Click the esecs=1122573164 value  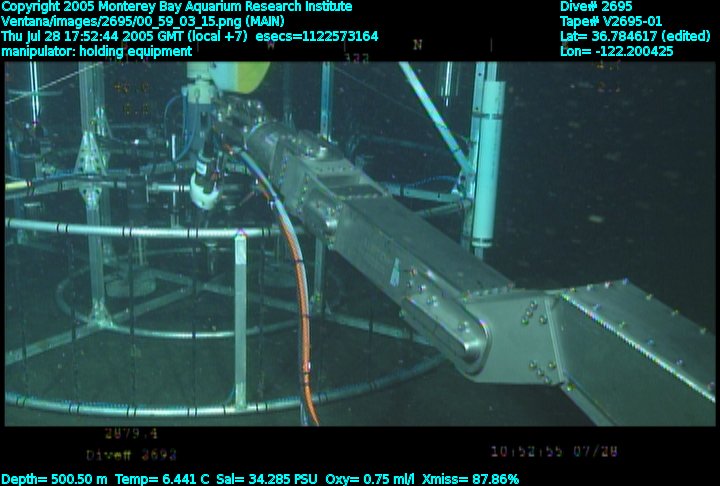coord(317,36)
